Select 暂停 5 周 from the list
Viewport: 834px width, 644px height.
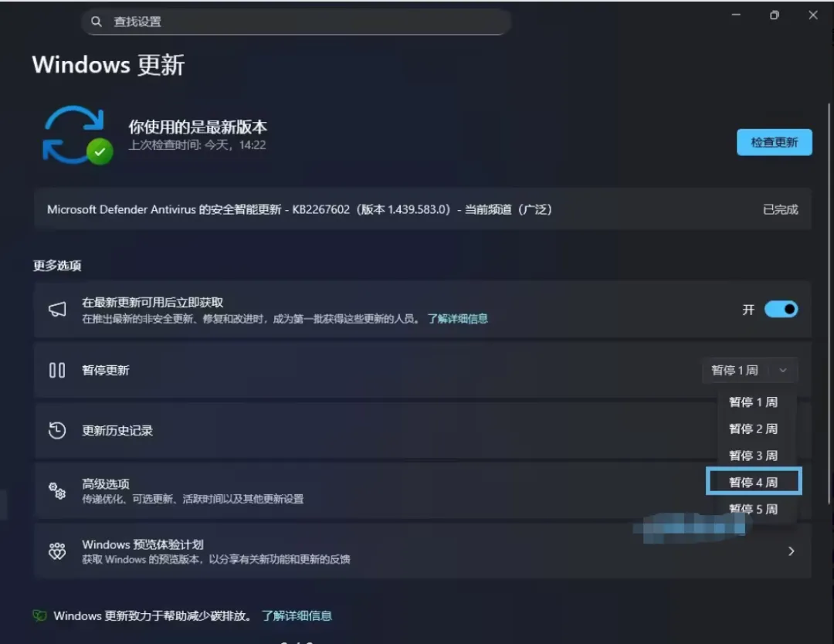pyautogui.click(x=754, y=509)
